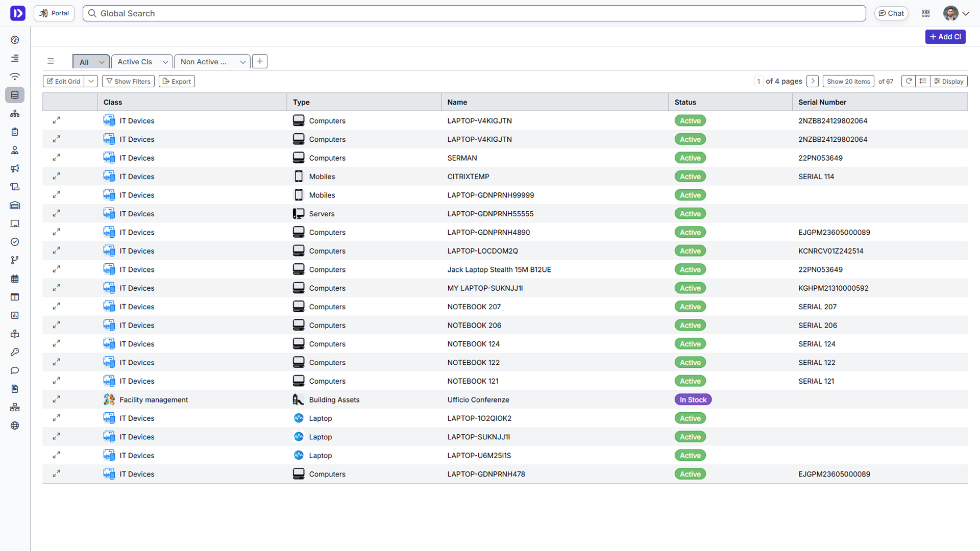
Task: Open the Active CIs tab dropdown
Action: (165, 62)
